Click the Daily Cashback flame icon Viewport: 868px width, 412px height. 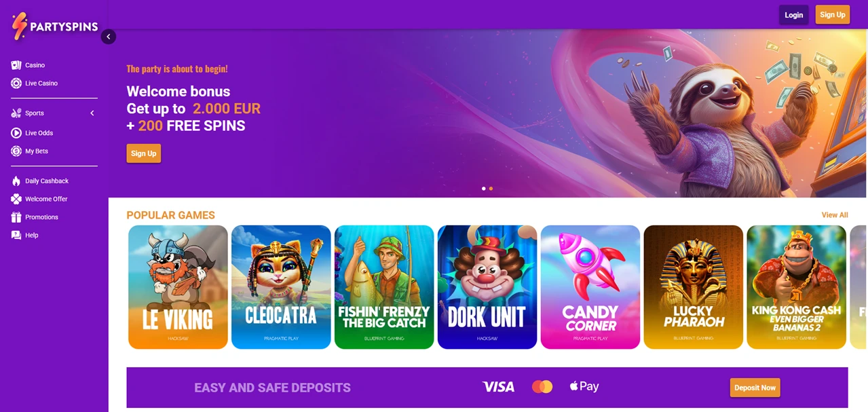coord(16,181)
